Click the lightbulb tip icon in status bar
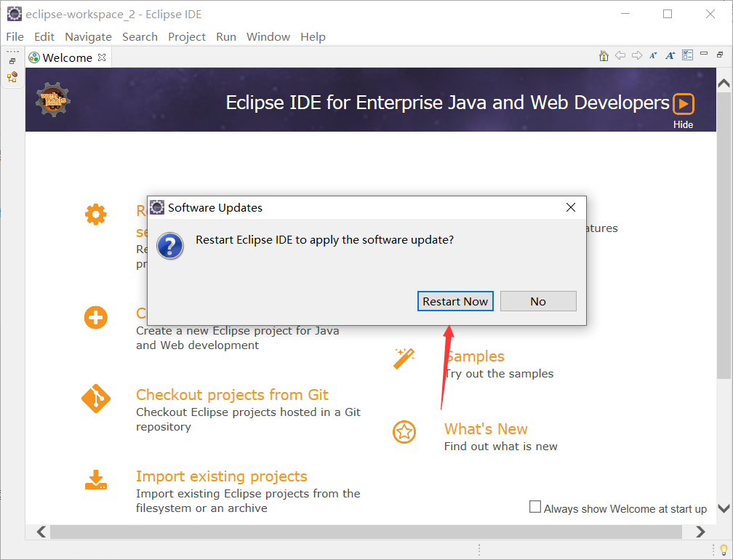Screen dimensions: 733x560 (724, 549)
